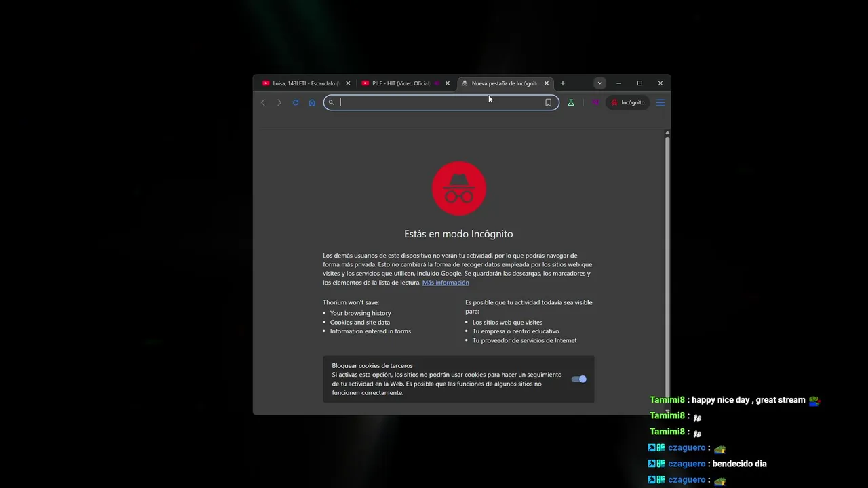
Task: Open the home page via house icon
Action: click(312, 102)
